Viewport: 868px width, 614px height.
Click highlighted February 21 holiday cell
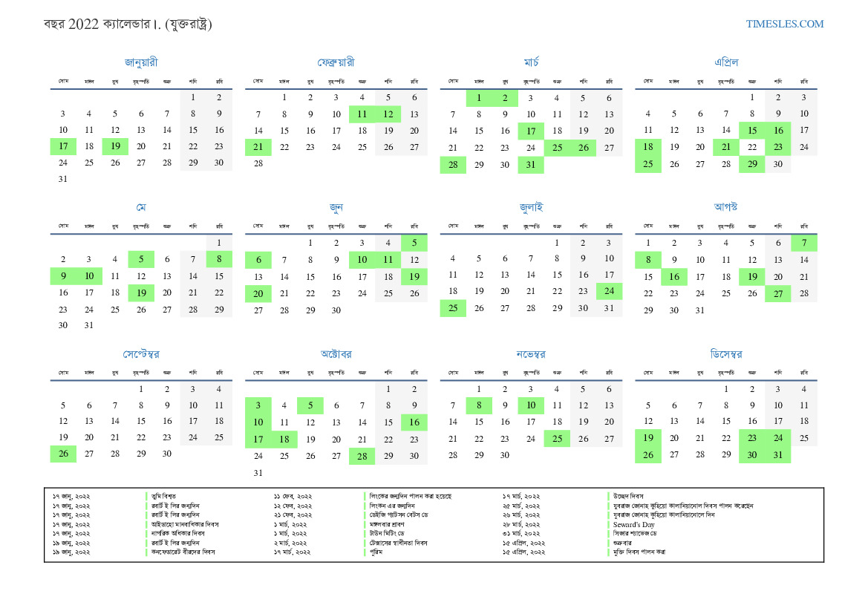coord(258,146)
